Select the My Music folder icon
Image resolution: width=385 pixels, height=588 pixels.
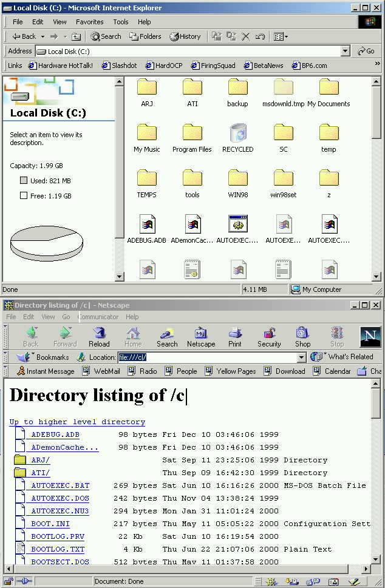pyautogui.click(x=147, y=132)
